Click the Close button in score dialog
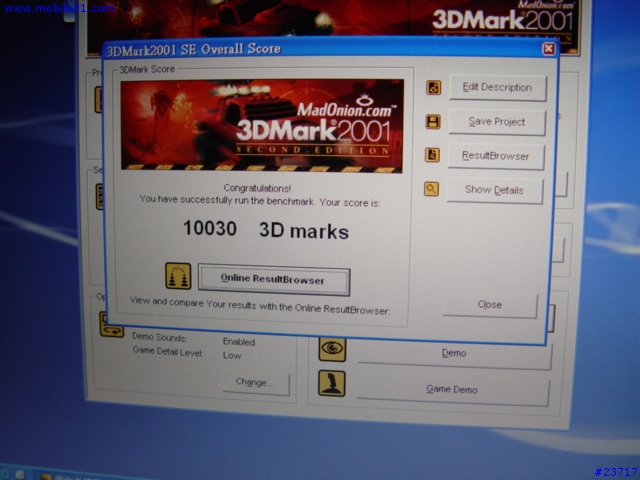The height and width of the screenshot is (480, 640). tap(490, 304)
